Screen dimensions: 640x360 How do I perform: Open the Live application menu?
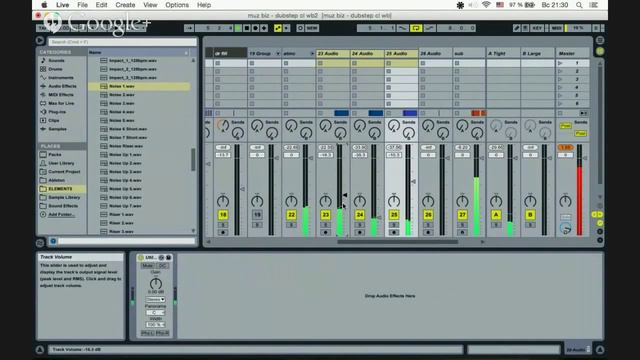pyautogui.click(x=62, y=5)
